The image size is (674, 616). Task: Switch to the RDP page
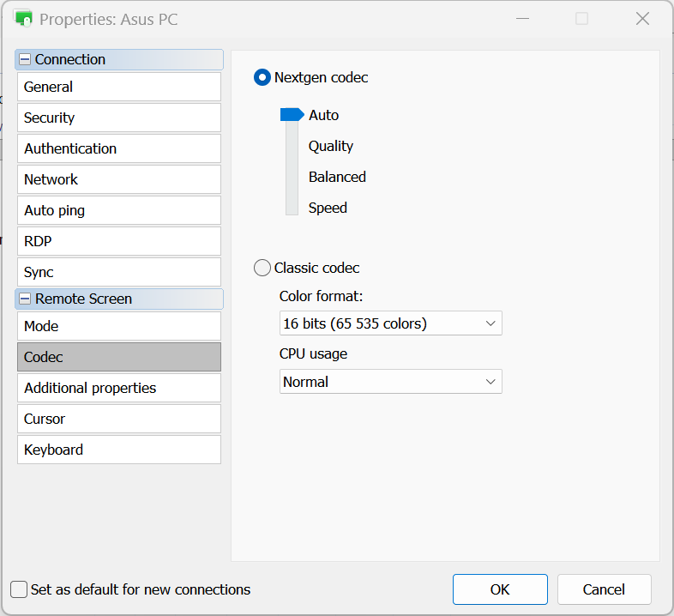click(x=119, y=241)
